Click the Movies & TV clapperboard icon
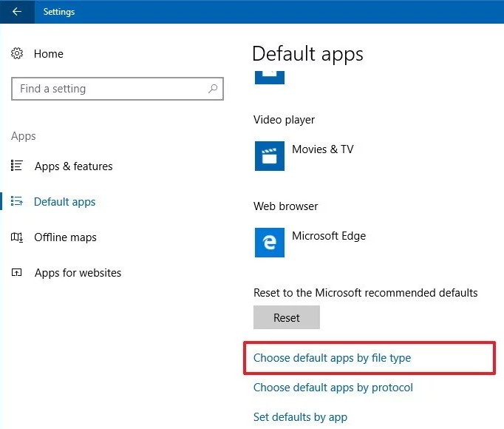The image size is (504, 429). pyautogui.click(x=270, y=156)
